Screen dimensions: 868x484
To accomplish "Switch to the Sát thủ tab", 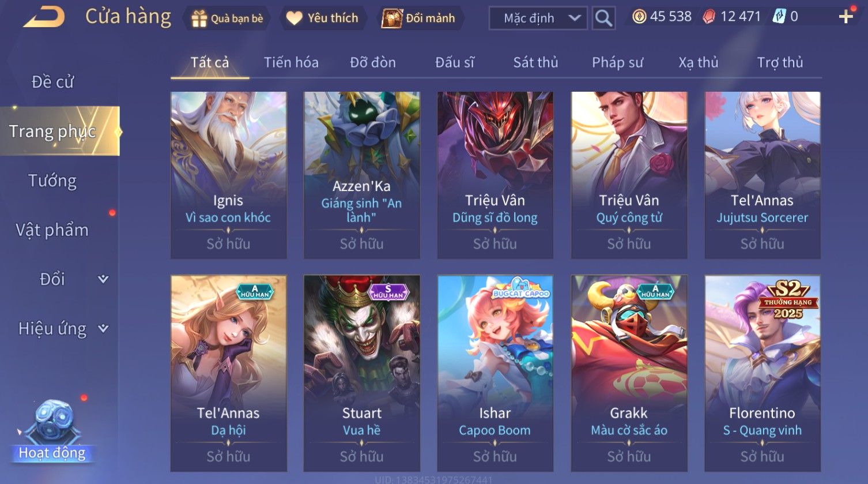I will pyautogui.click(x=535, y=62).
